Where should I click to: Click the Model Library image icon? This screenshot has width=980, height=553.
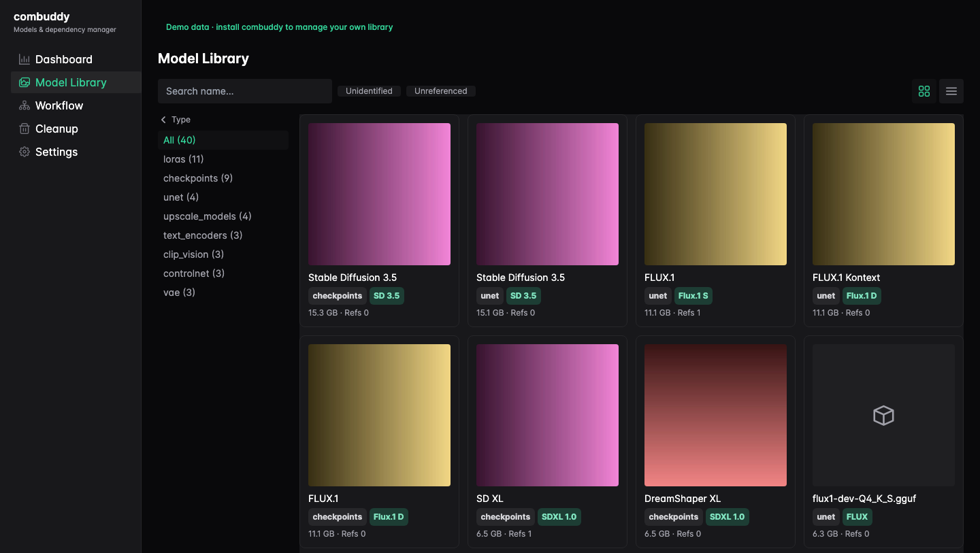24,82
